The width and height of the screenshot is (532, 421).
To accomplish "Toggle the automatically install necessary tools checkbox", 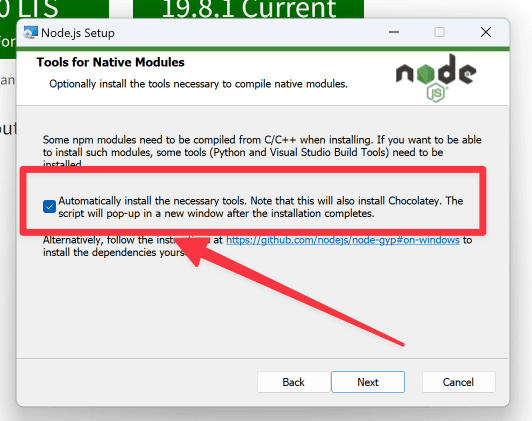I will pos(50,206).
